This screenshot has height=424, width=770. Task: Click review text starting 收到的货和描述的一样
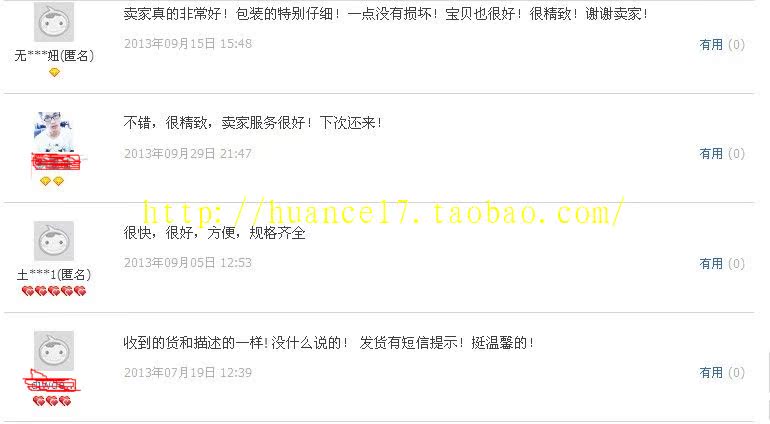(328, 342)
